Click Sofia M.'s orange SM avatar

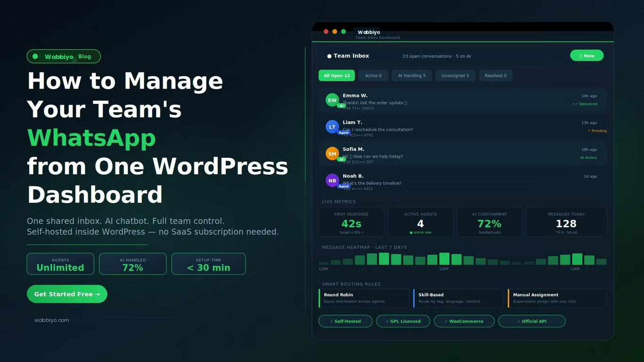point(332,154)
